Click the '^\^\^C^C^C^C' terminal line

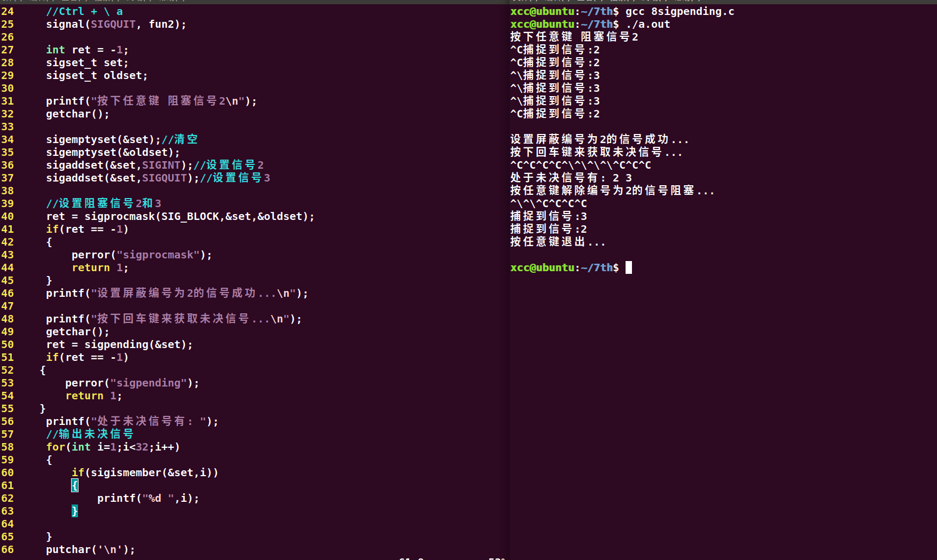[x=549, y=203]
